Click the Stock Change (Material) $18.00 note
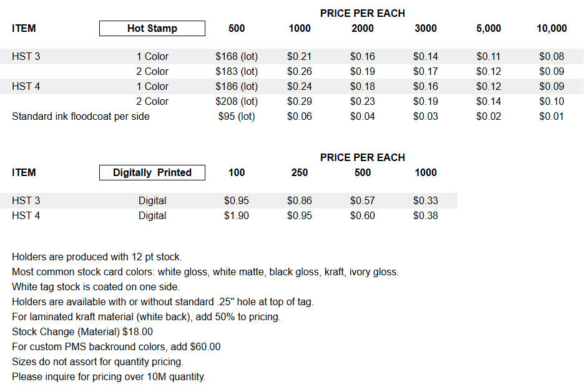The image size is (588, 392). pos(82,331)
